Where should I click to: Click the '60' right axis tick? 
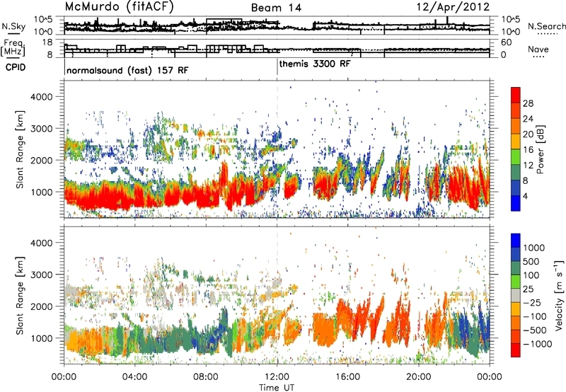[507, 42]
